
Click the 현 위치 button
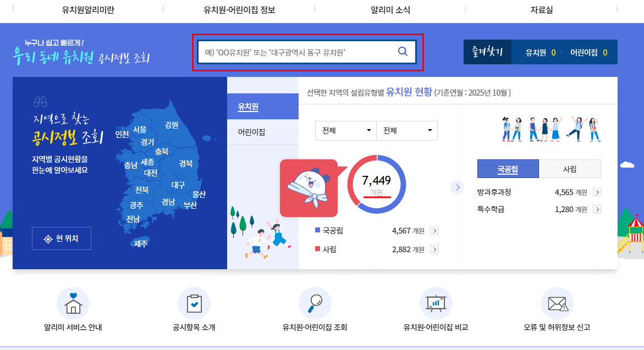[x=60, y=238]
